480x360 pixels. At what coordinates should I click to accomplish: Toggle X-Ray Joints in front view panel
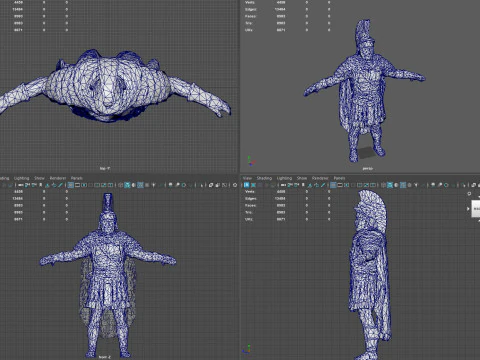click(225, 185)
